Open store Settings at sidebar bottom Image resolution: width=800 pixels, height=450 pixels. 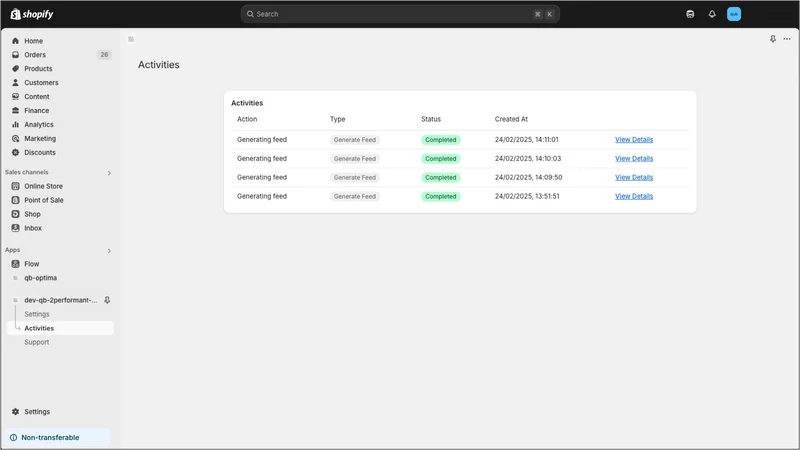pyautogui.click(x=37, y=412)
